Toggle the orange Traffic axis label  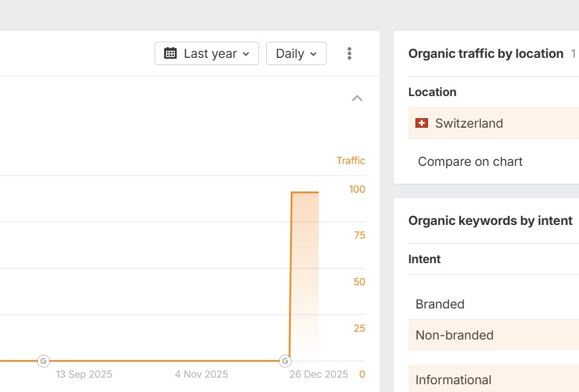pos(350,160)
